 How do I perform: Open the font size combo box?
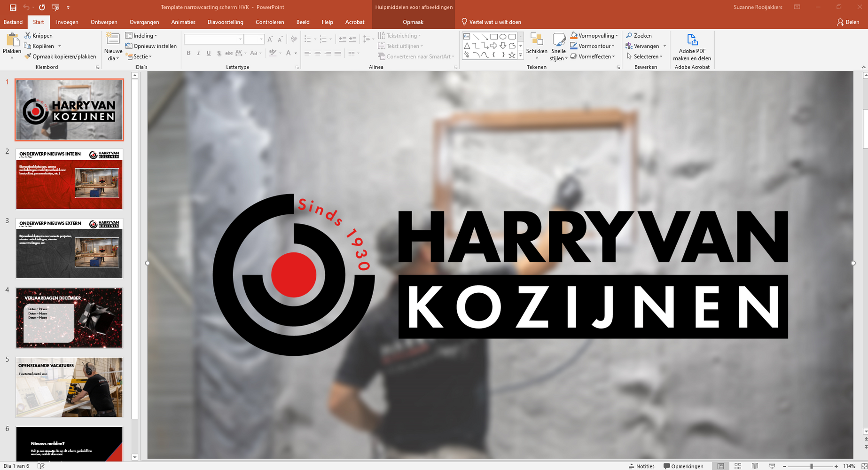pyautogui.click(x=254, y=39)
